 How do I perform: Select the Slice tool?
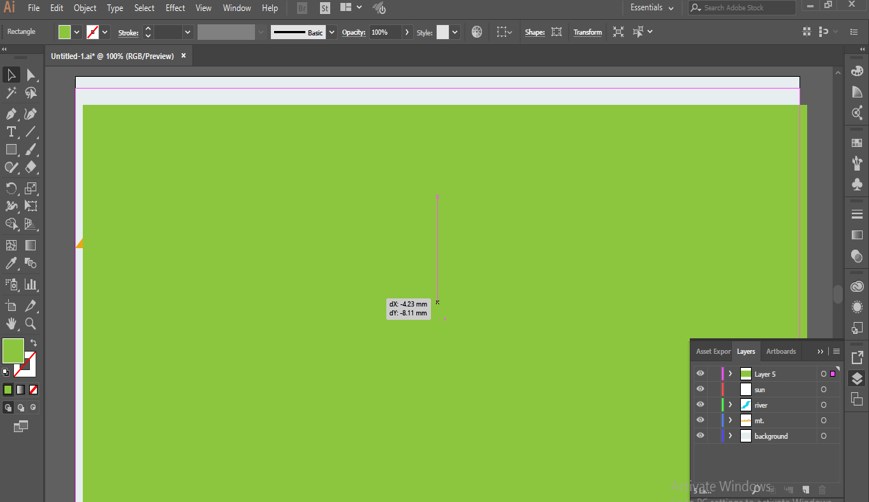30,306
